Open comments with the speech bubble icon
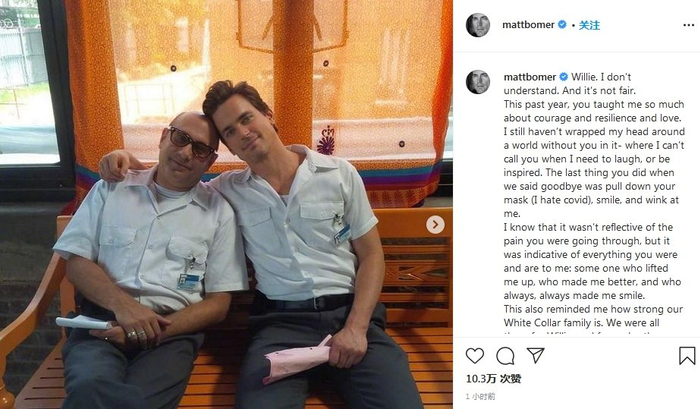The width and height of the screenshot is (700, 409). coord(505,356)
